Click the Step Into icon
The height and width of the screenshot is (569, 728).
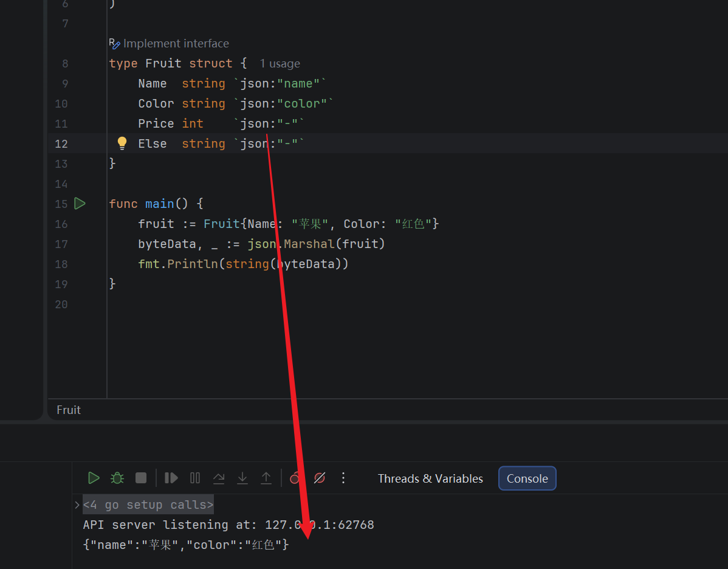[x=242, y=478]
